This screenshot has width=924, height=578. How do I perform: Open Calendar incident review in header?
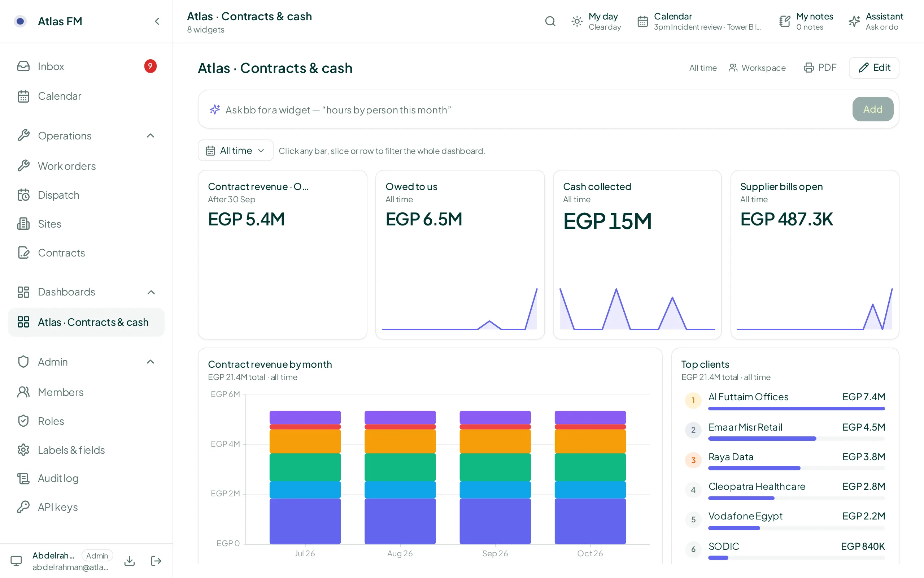(699, 21)
